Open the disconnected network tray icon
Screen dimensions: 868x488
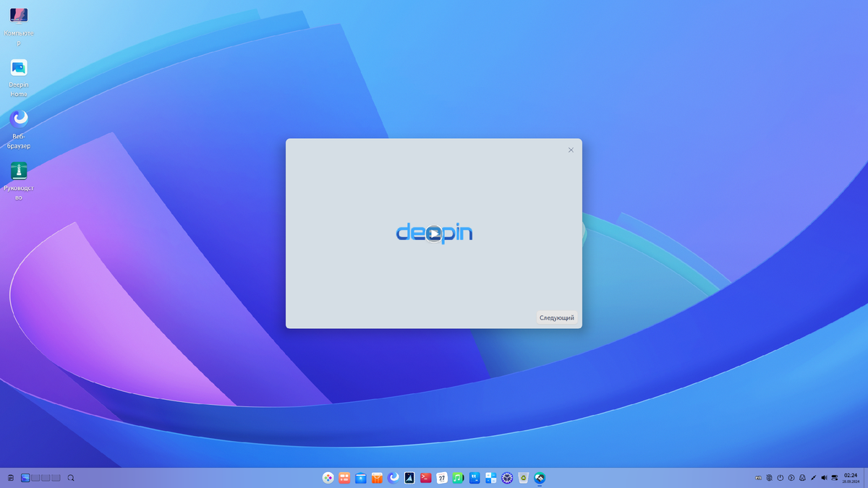[770, 478]
